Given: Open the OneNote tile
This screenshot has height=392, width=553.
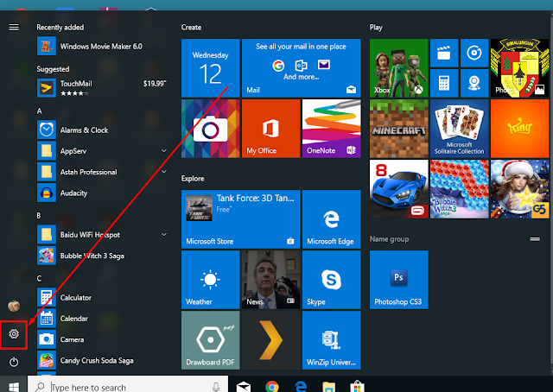Looking at the screenshot, I should [332, 129].
